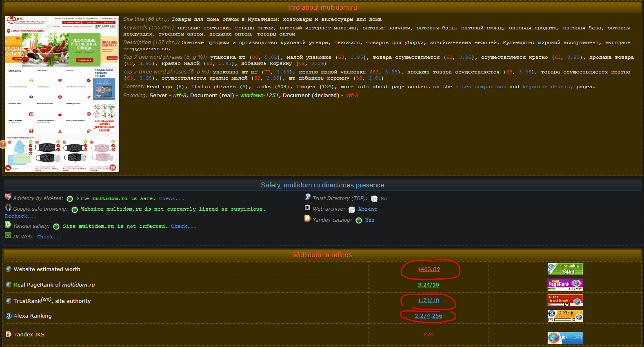This screenshot has width=644, height=347.
Task: Click the multidom.ru website screenshot thumbnail
Action: pos(62,94)
